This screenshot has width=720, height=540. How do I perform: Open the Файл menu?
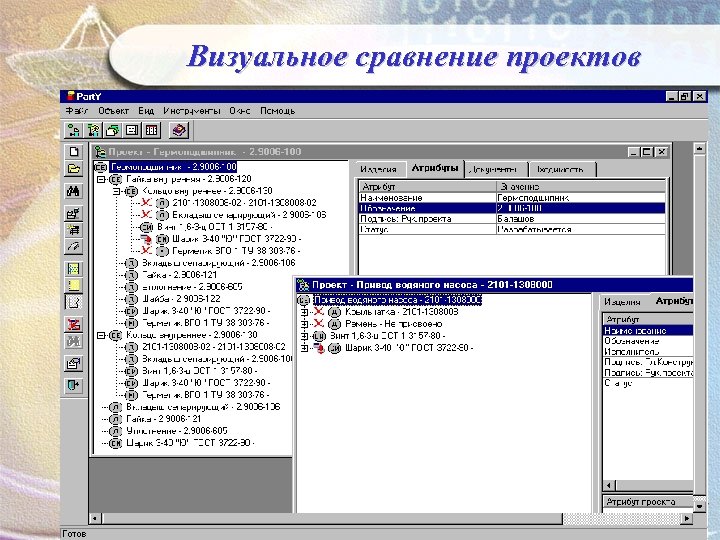pos(76,111)
